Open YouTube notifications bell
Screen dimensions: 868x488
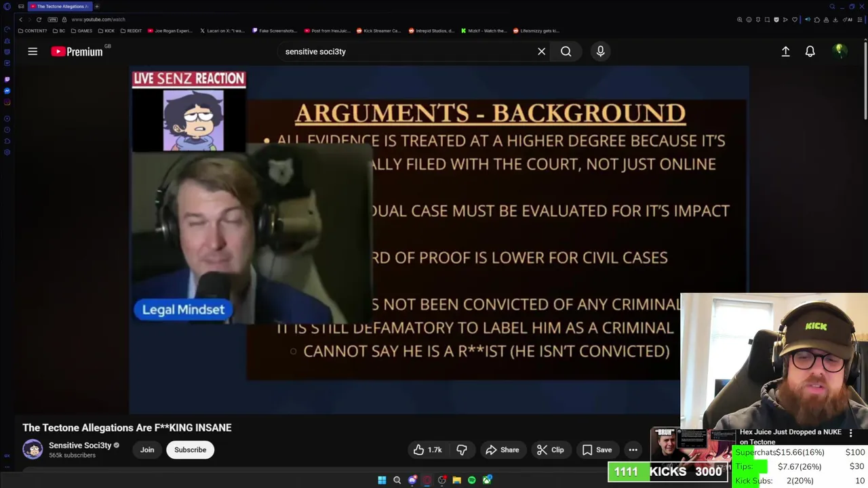[810, 52]
